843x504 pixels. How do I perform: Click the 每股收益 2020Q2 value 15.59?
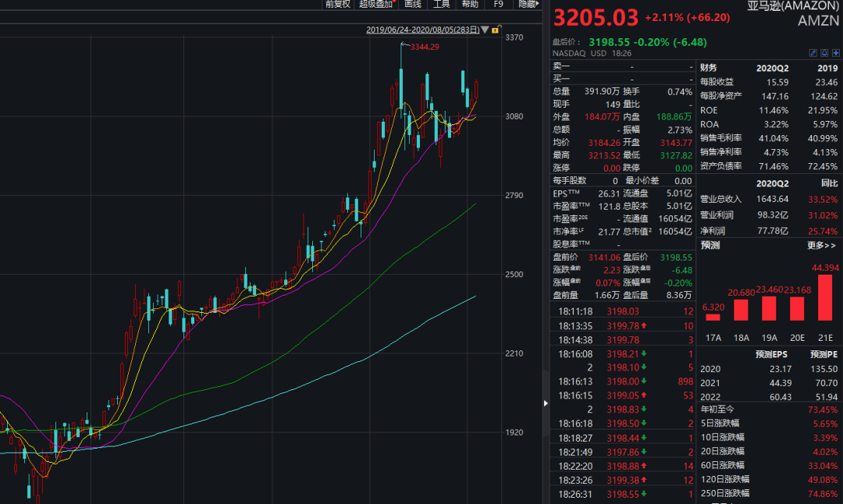777,82
